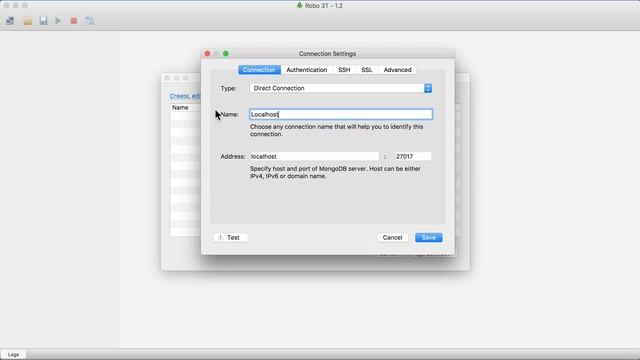Click the rotate/refresh toolbar icon

89,21
